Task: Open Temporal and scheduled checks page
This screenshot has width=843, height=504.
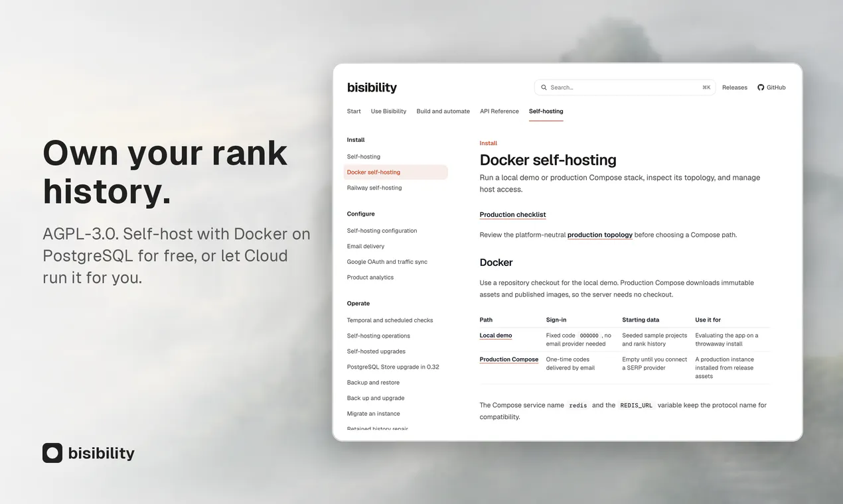Action: pos(390,320)
